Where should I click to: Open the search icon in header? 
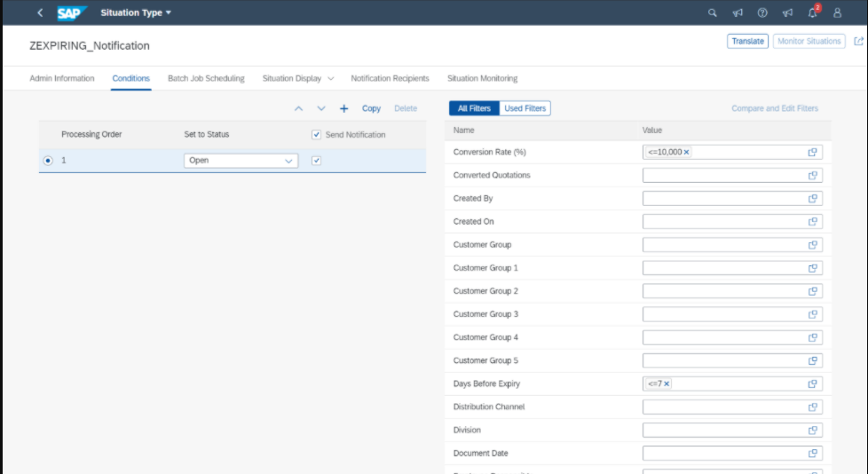point(712,12)
